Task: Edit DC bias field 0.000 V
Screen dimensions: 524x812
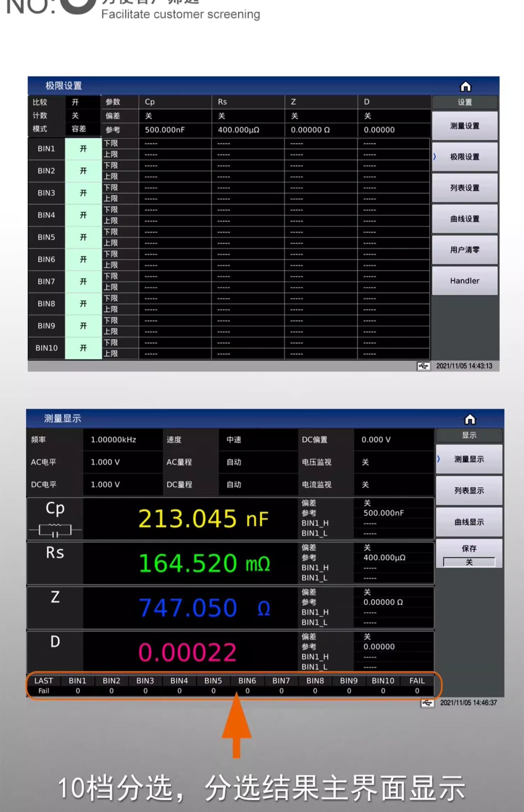Action: tap(394, 440)
